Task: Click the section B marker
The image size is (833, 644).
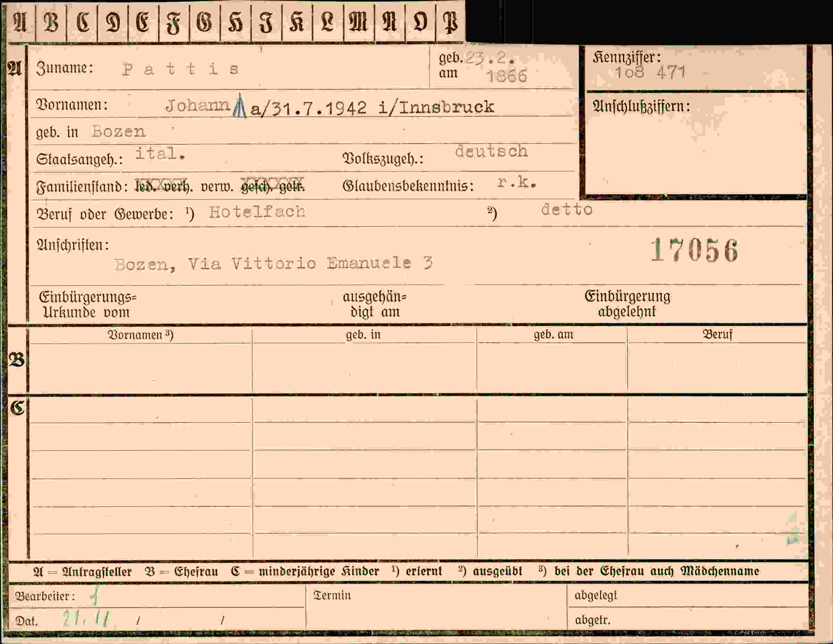Action: [x=17, y=359]
